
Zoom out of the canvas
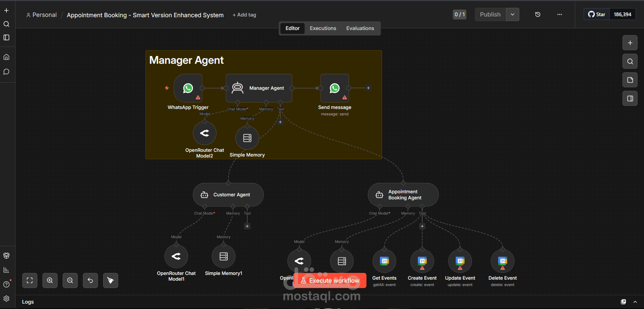(70, 280)
